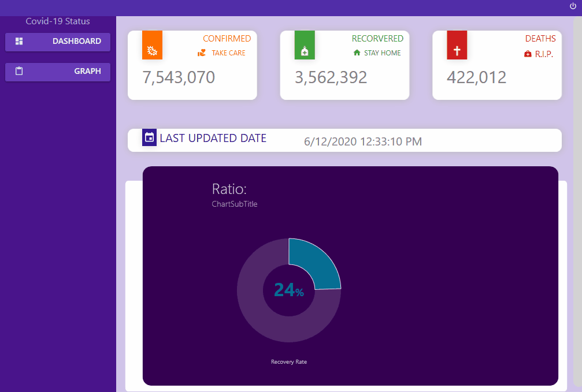This screenshot has width=582, height=392.
Task: Click the home icon beside STAY HOME
Action: click(358, 53)
